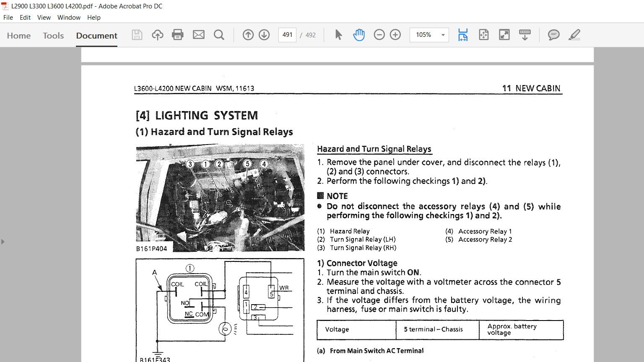This screenshot has height=362, width=644.
Task: Open the Edit menu
Action: (25, 18)
